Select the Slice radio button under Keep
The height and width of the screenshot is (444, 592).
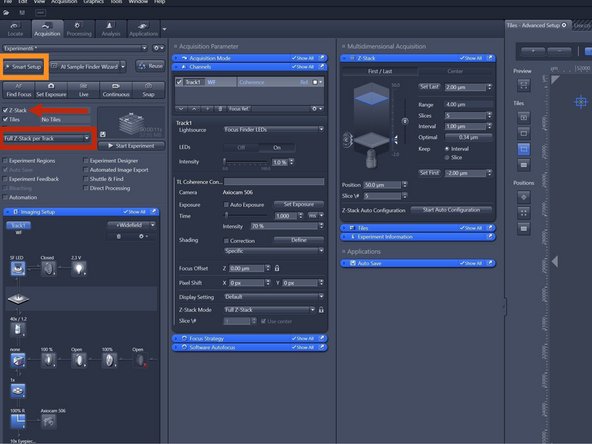[x=447, y=157]
